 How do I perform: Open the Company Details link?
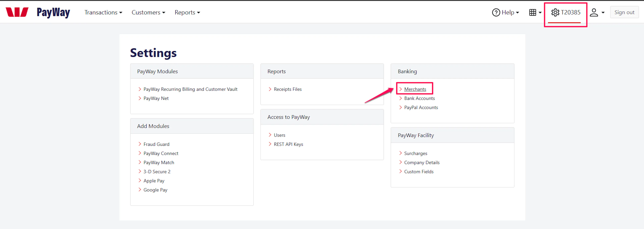[x=422, y=162]
